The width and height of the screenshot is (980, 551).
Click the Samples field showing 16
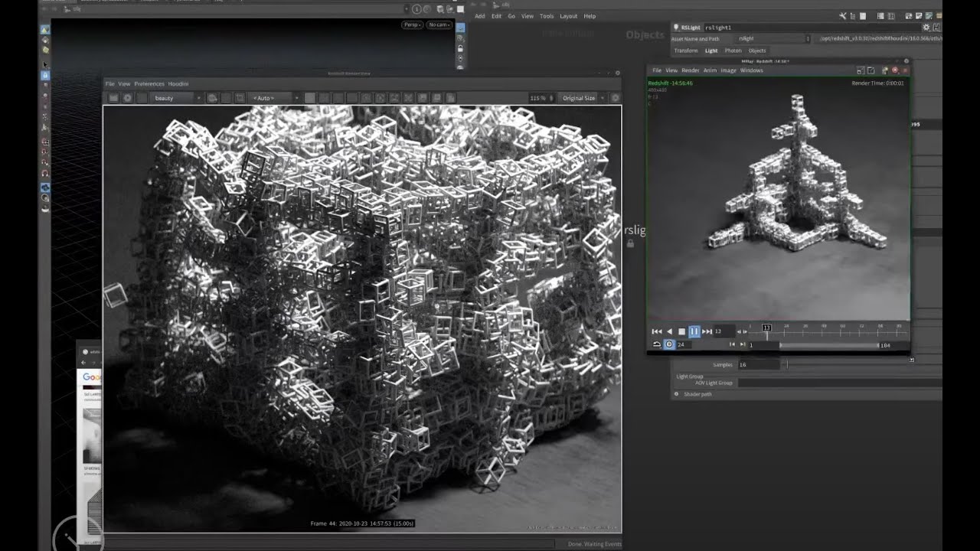[x=759, y=365]
